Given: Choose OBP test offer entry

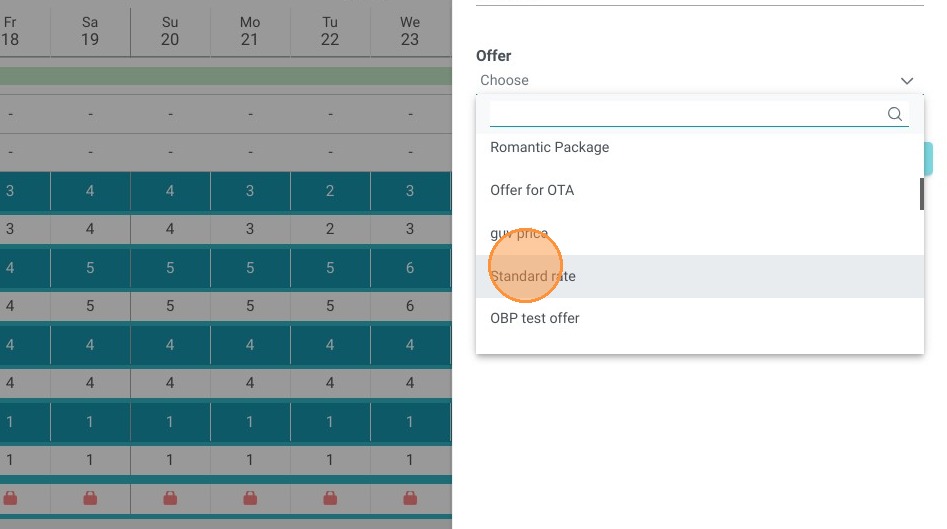Looking at the screenshot, I should pyautogui.click(x=699, y=318).
